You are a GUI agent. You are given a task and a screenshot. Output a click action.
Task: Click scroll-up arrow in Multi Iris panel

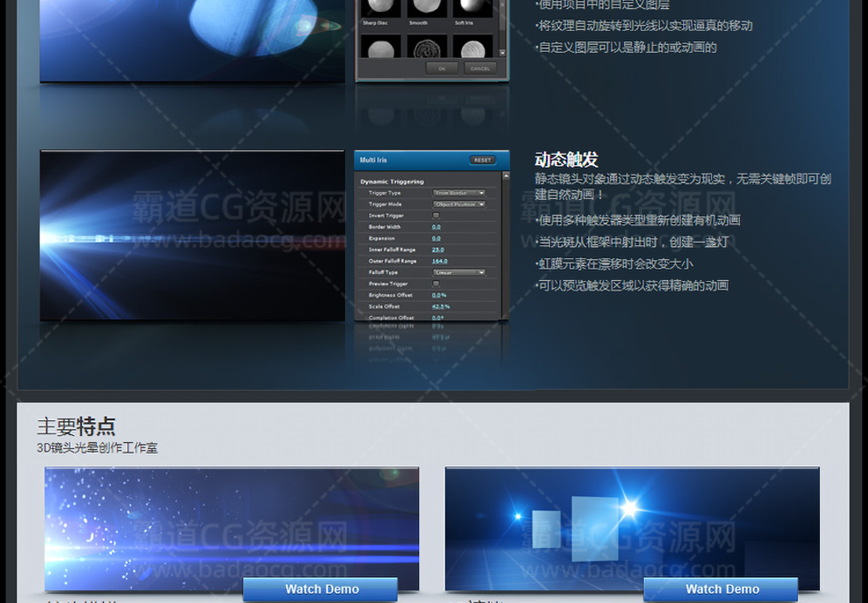(505, 176)
